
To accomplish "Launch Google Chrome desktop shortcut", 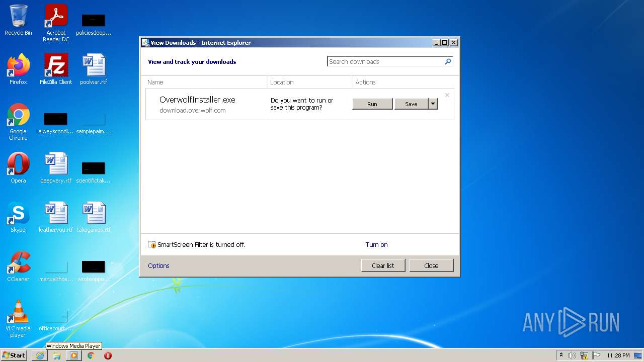I will [18, 122].
